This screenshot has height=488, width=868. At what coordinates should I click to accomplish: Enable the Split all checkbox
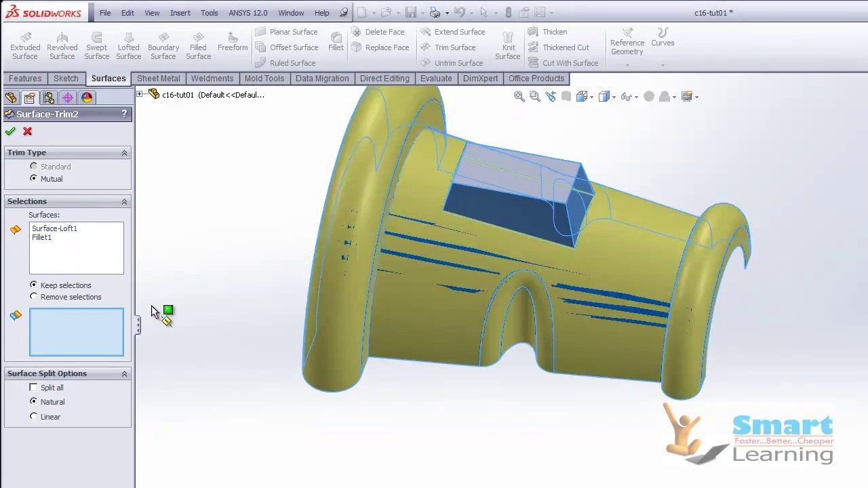33,387
